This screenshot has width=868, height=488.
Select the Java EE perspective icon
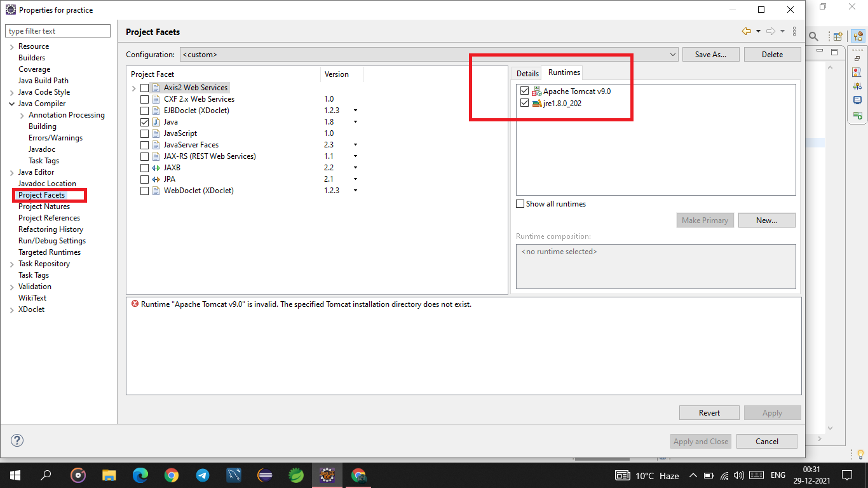(x=858, y=36)
